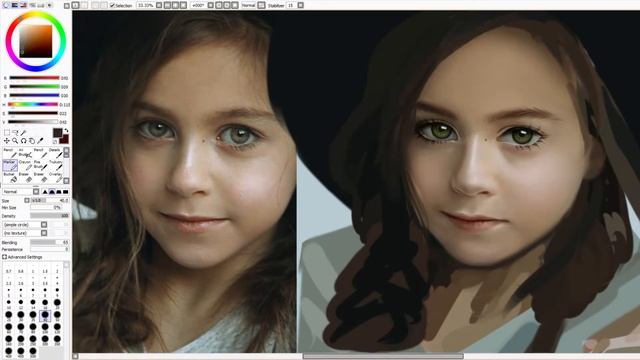Select brush size preset 120
This screenshot has width=640, height=360.
[x=57, y=329]
